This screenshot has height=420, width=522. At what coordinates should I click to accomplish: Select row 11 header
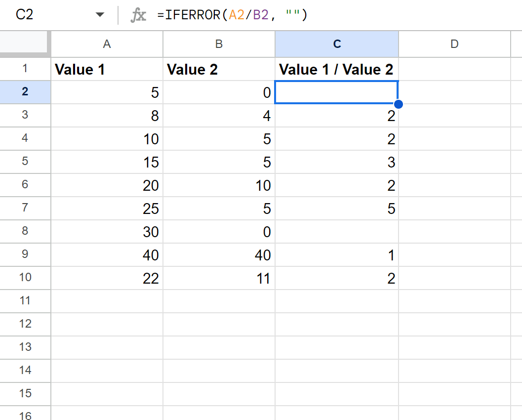(25, 301)
